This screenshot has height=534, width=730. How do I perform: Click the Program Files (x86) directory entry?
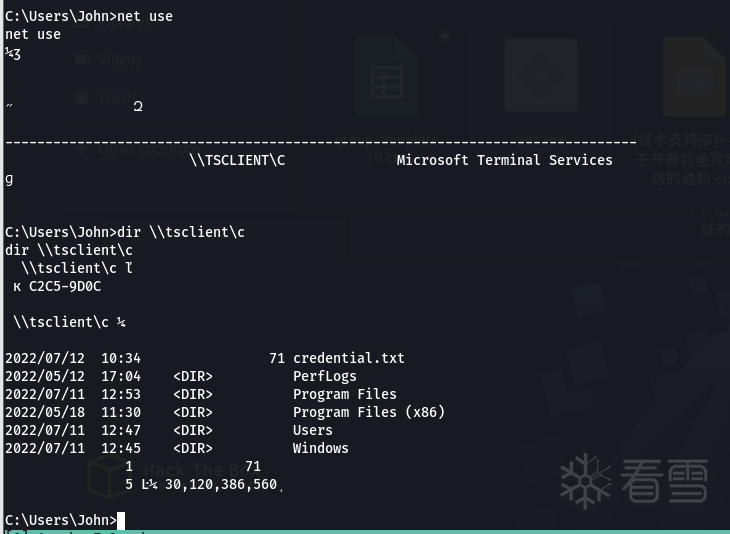click(368, 412)
